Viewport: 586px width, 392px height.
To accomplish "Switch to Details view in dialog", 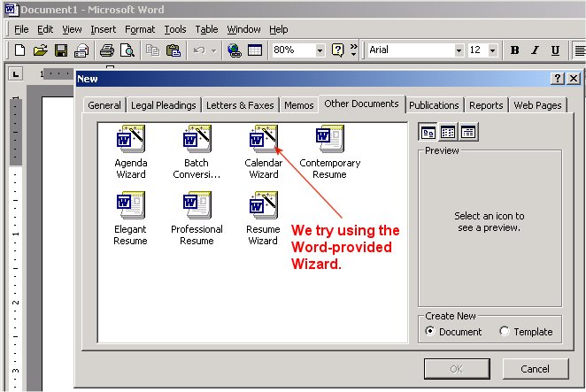I will click(x=467, y=133).
